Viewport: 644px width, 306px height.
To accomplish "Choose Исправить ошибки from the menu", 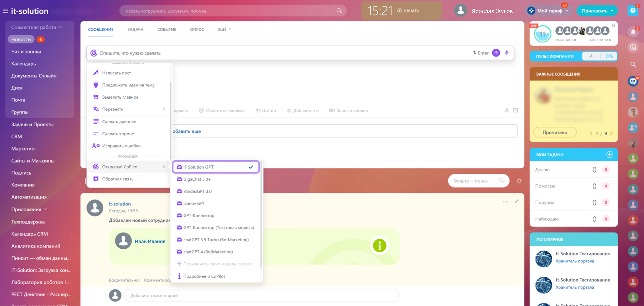I will [x=121, y=146].
